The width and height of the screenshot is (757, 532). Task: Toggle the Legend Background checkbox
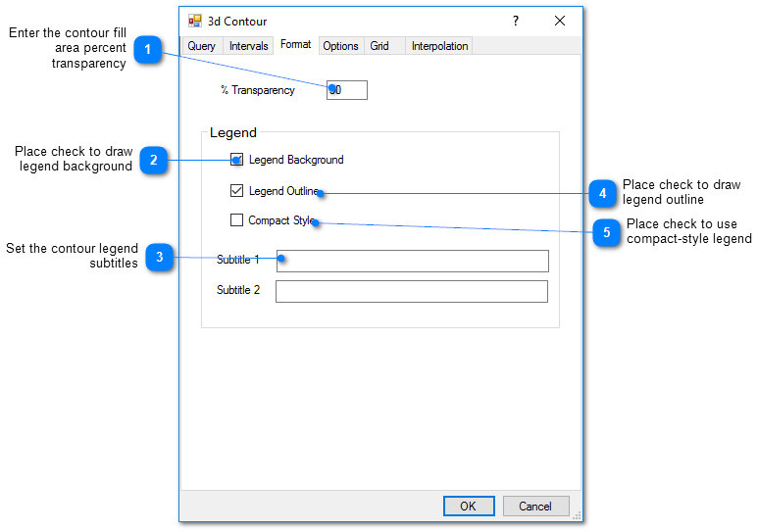pos(236,160)
